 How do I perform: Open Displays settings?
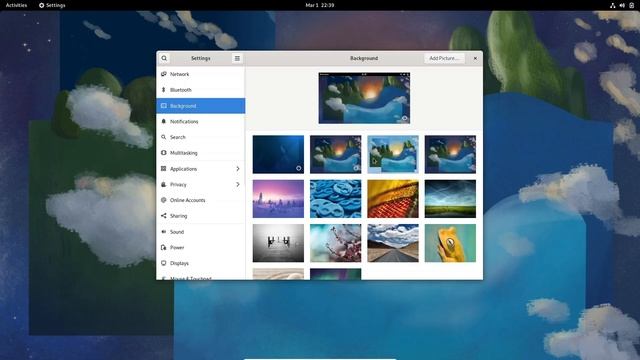(201, 263)
